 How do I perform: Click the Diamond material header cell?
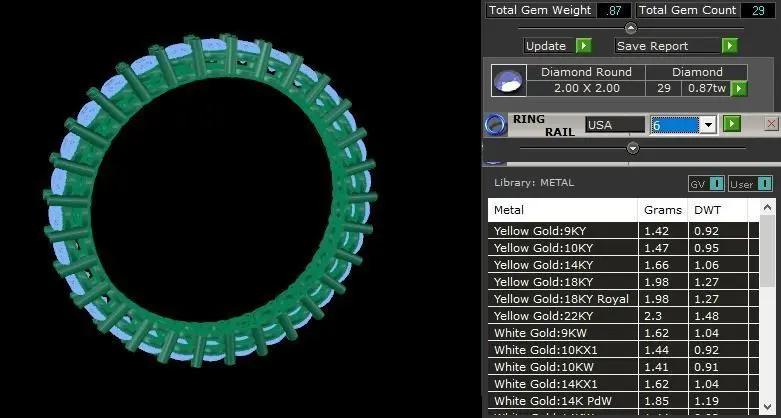click(697, 72)
